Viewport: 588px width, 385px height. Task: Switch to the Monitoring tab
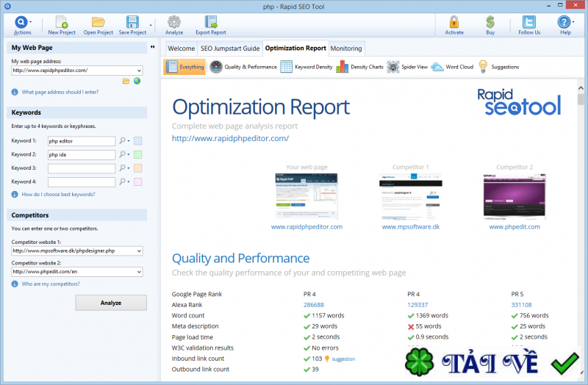(x=346, y=48)
